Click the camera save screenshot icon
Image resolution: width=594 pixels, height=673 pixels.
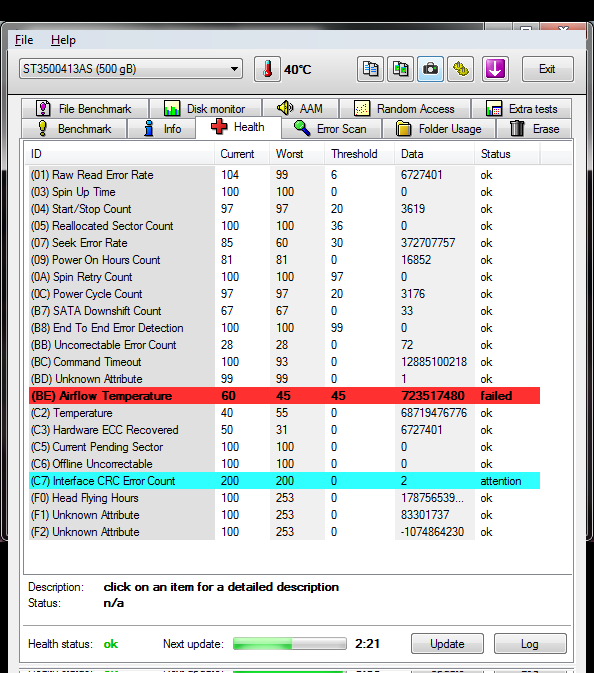[x=430, y=69]
